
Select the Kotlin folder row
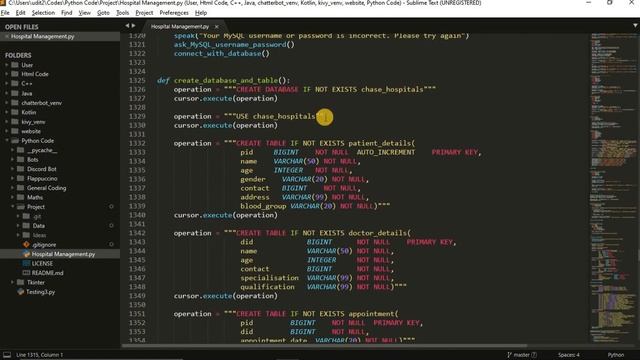click(x=60, y=112)
